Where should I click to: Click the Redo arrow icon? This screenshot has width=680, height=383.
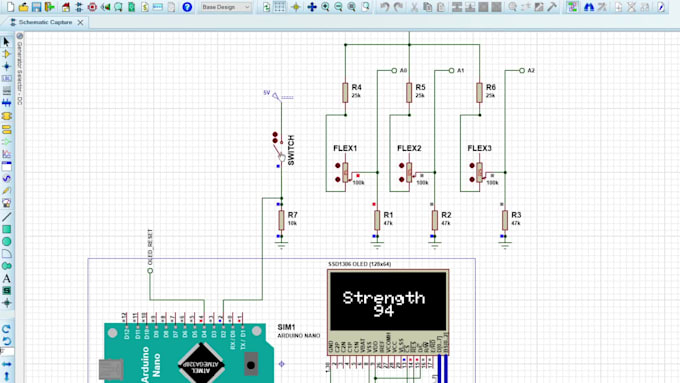pos(398,7)
